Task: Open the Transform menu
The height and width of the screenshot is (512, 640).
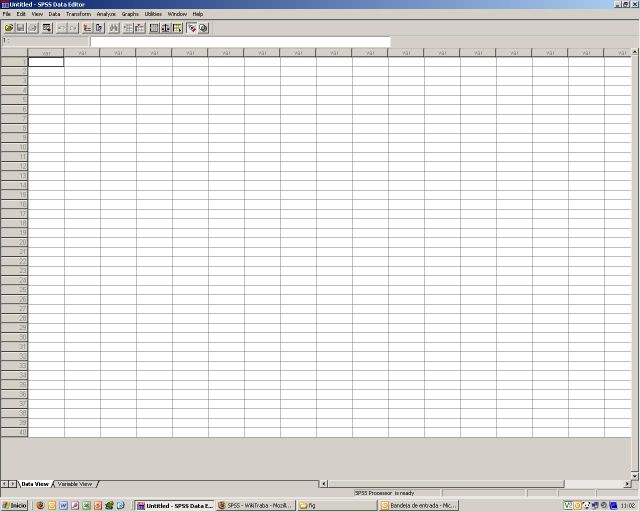Action: pyautogui.click(x=78, y=14)
